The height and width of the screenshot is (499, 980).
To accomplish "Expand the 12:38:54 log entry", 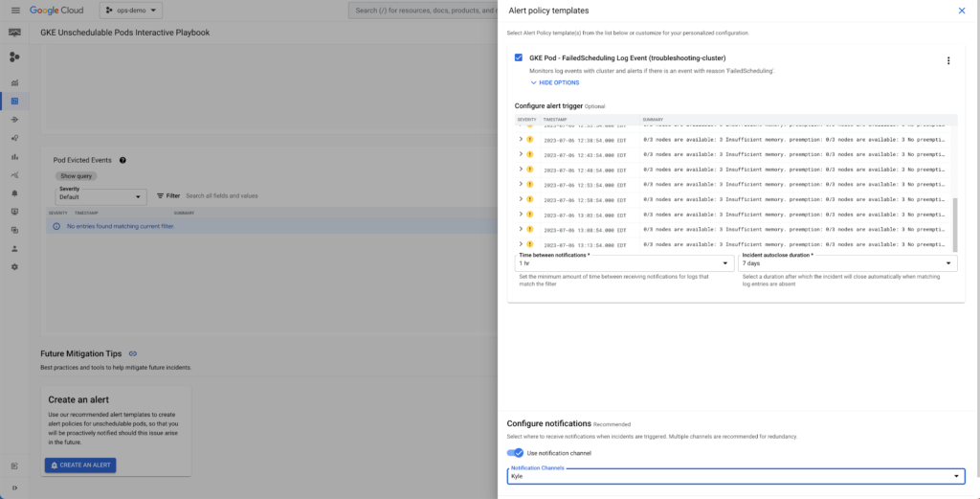I will pos(520,139).
